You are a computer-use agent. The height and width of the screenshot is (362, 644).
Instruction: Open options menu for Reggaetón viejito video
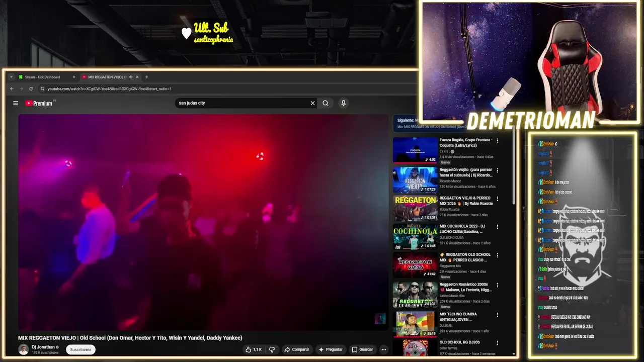498,170
